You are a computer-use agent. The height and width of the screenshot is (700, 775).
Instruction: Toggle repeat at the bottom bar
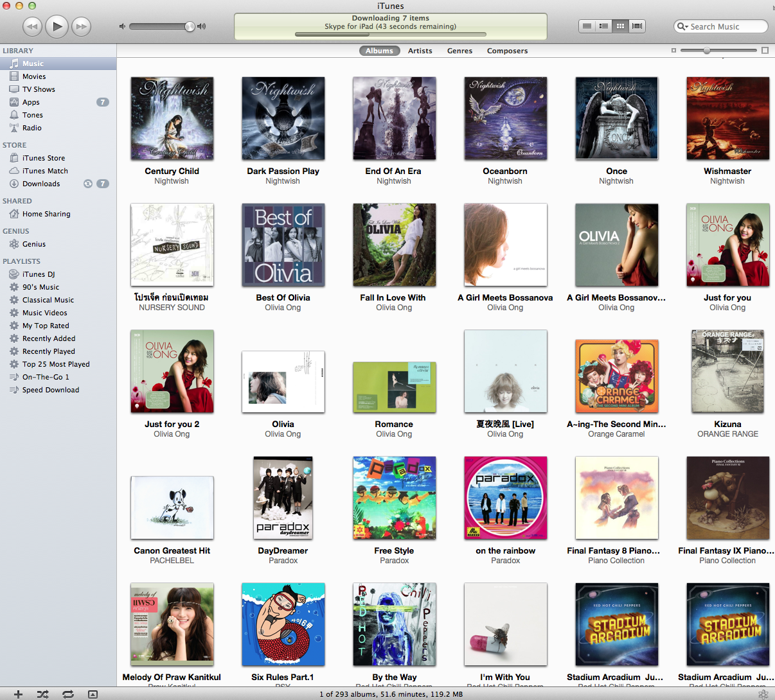pyautogui.click(x=67, y=694)
